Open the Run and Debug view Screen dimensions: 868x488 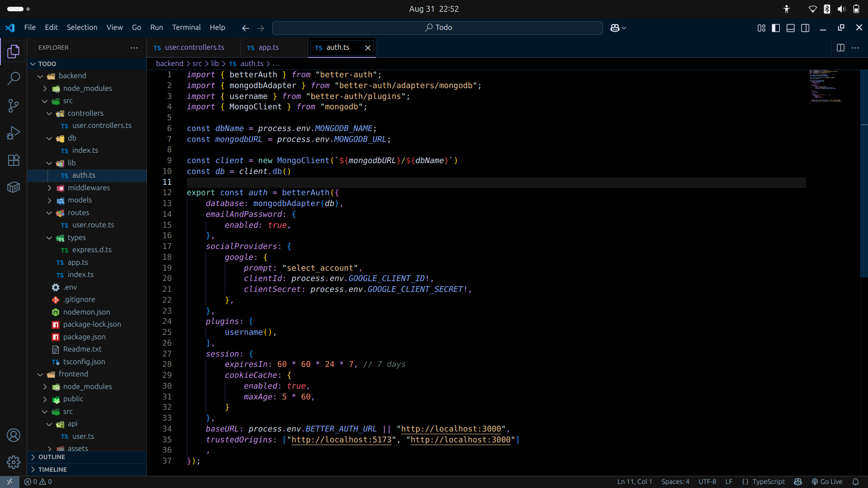coord(14,133)
